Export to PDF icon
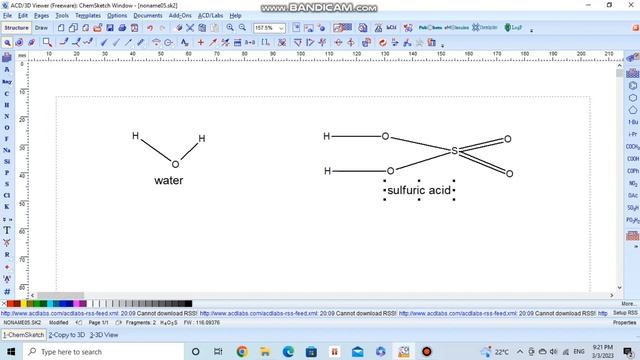The height and width of the screenshot is (360, 640). pos(134,28)
